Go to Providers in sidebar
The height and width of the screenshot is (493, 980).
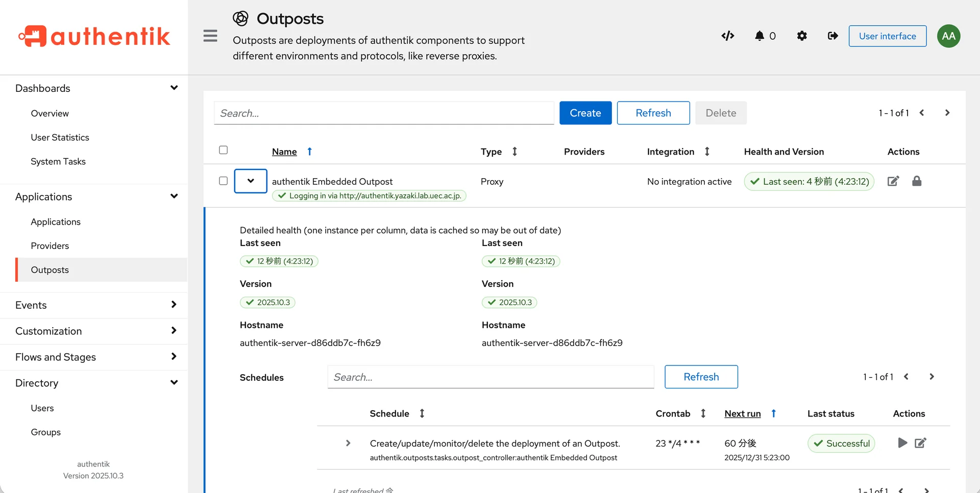coord(50,246)
